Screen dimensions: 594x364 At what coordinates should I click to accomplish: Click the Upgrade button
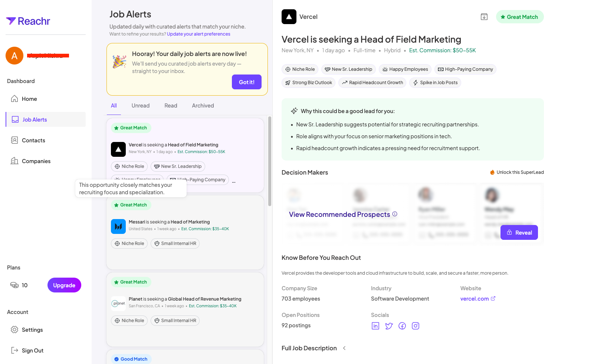pos(64,285)
